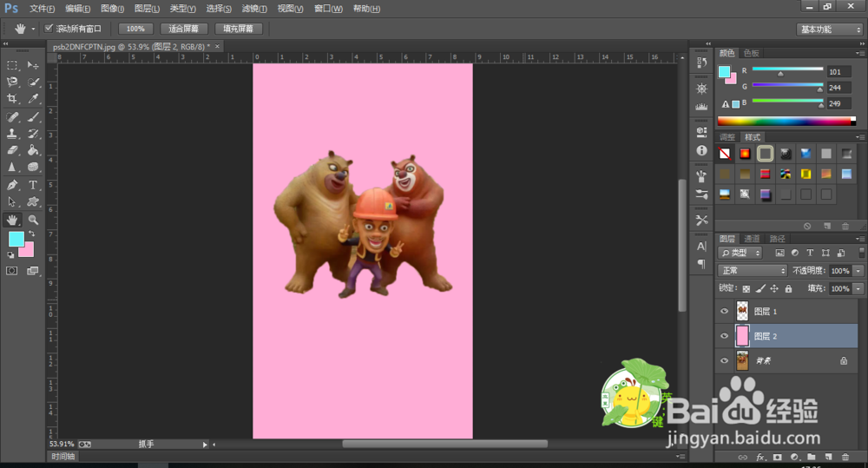Open the 滤镜 menu
Viewport: 868px width, 468px height.
254,8
